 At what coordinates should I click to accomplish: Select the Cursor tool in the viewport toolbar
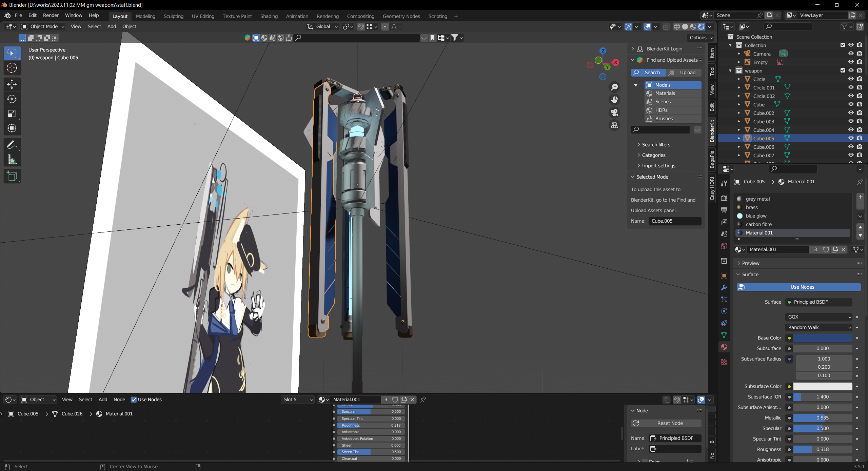point(12,68)
